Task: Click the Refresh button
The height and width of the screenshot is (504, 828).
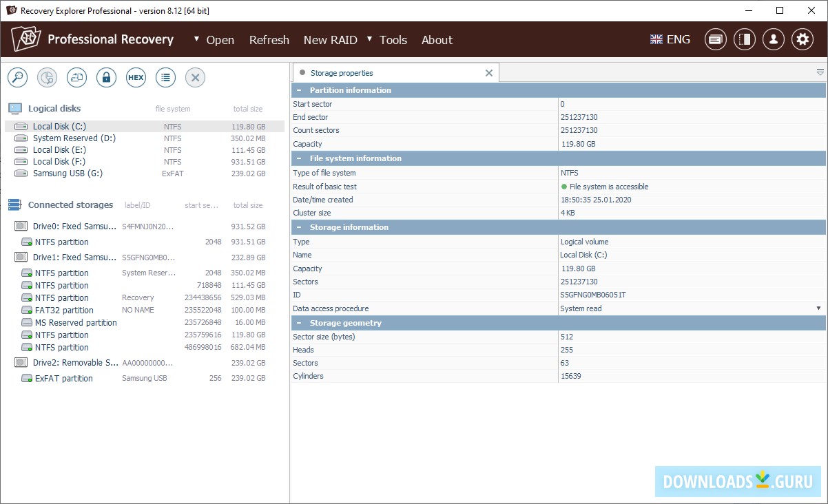Action: pos(269,40)
